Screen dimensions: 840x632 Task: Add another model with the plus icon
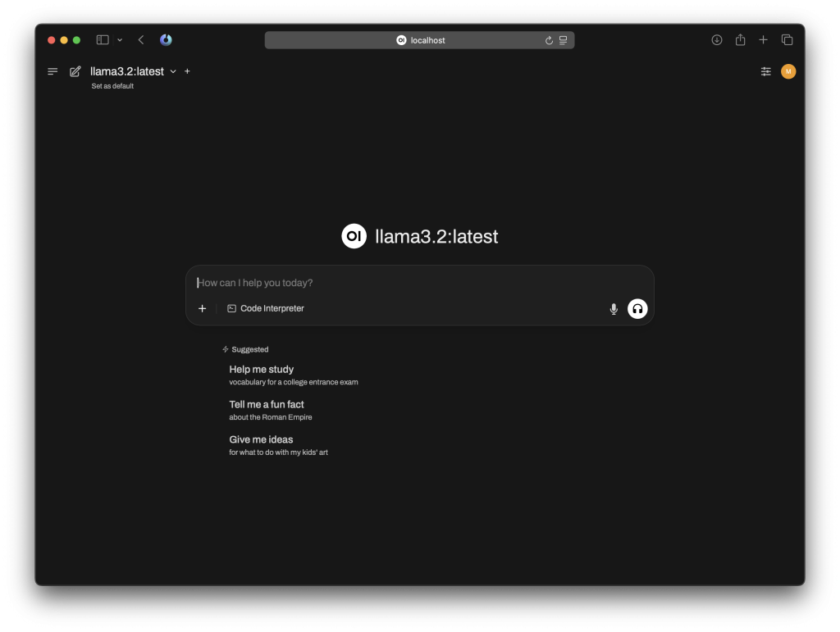tap(187, 71)
